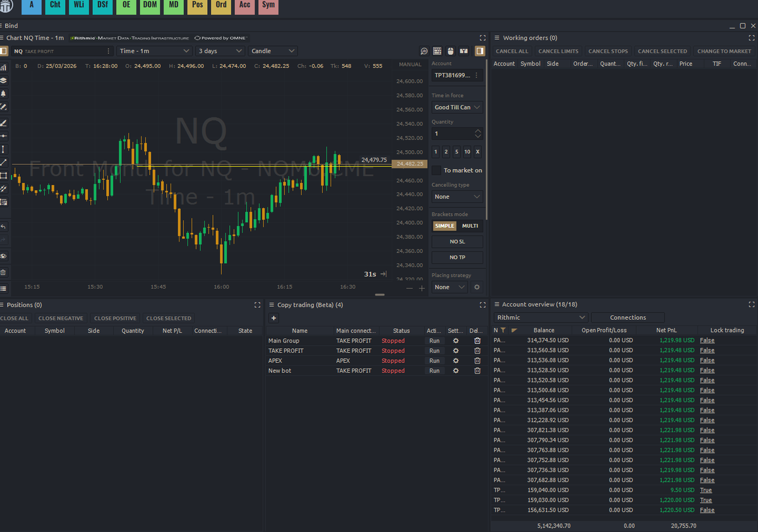
Task: Click the undo arrow in the chart sidebar
Action: [x=3, y=226]
